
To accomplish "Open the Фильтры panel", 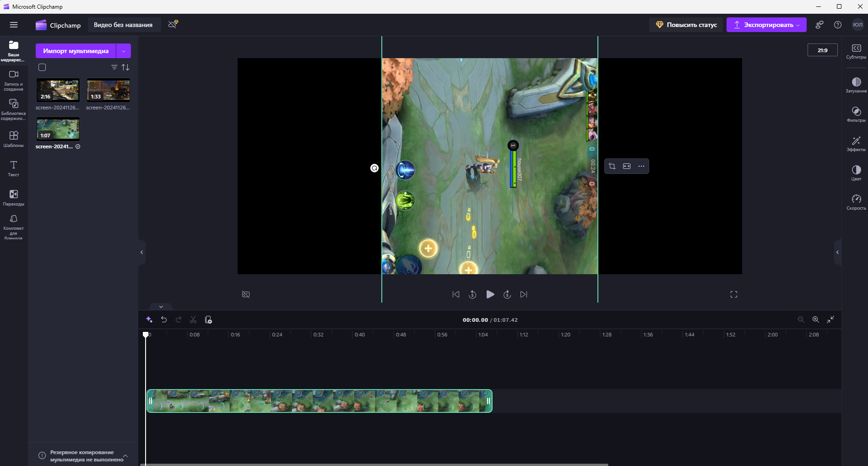I will 856,114.
